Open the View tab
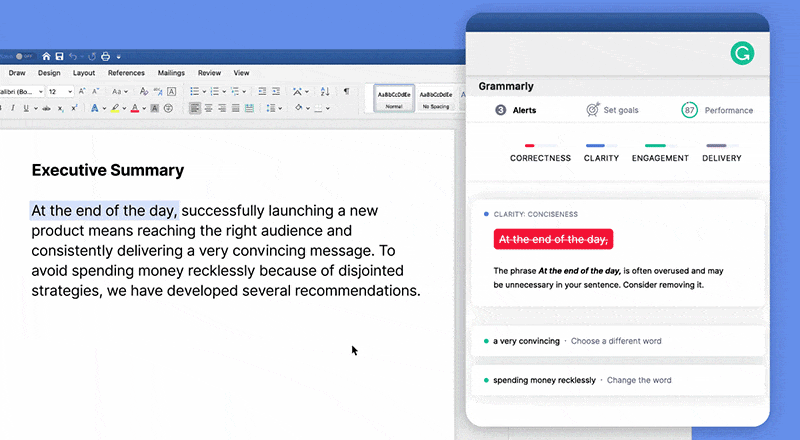This screenshot has height=440, width=800. (241, 73)
